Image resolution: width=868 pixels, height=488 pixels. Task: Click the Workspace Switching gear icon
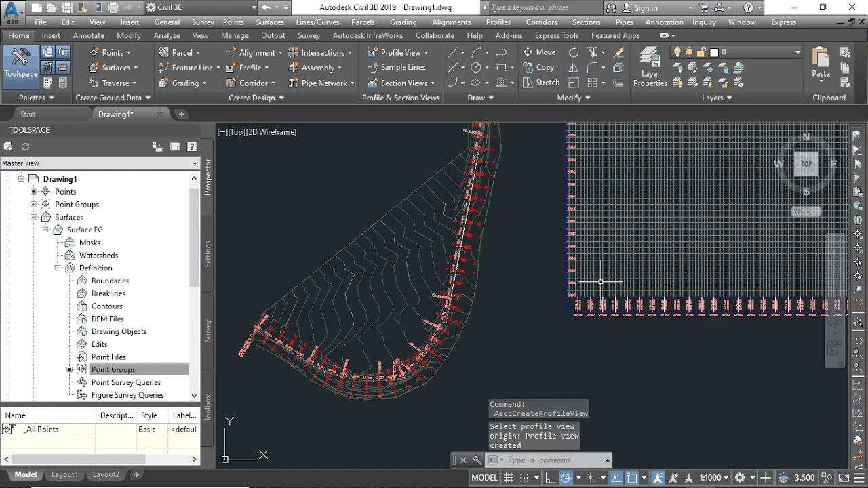pos(740,477)
